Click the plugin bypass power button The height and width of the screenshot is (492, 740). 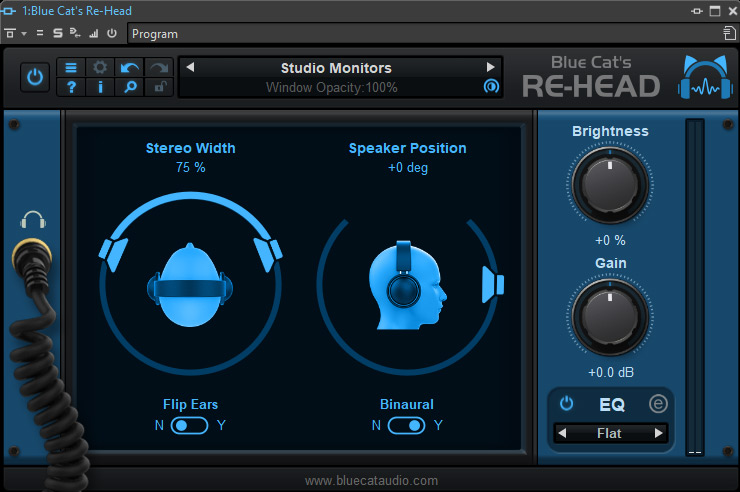tap(35, 77)
